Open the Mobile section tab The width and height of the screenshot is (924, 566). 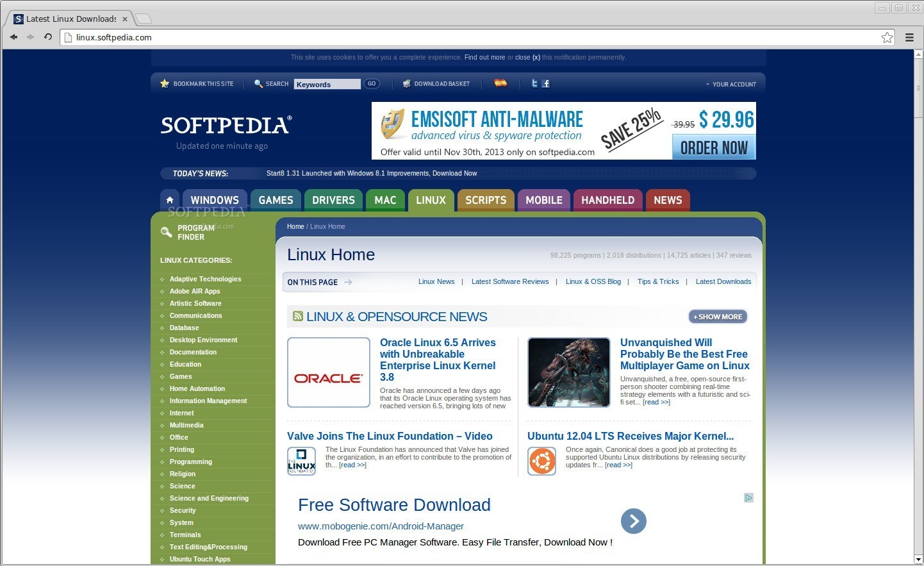coord(543,200)
